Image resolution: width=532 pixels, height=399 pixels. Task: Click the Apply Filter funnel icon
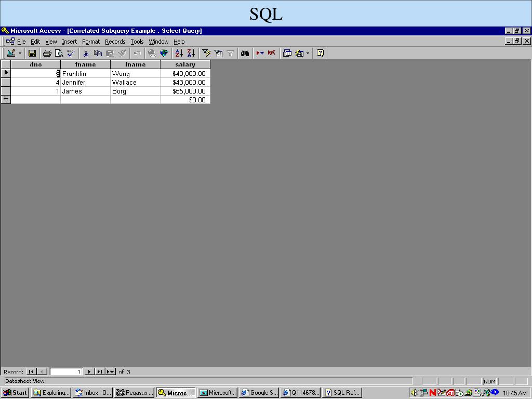(x=230, y=54)
